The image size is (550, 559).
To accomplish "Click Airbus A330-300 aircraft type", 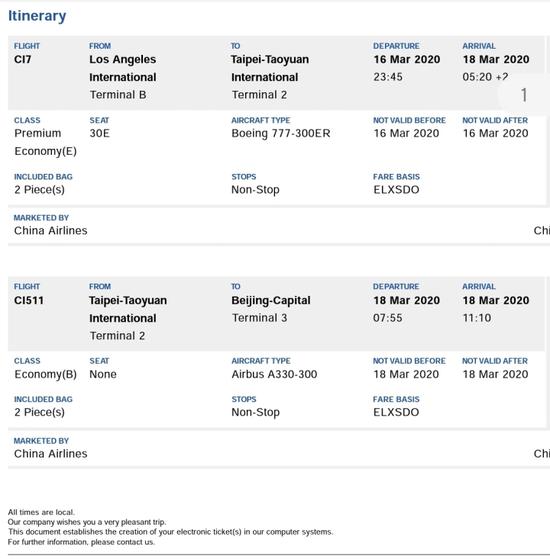I will click(x=274, y=374).
